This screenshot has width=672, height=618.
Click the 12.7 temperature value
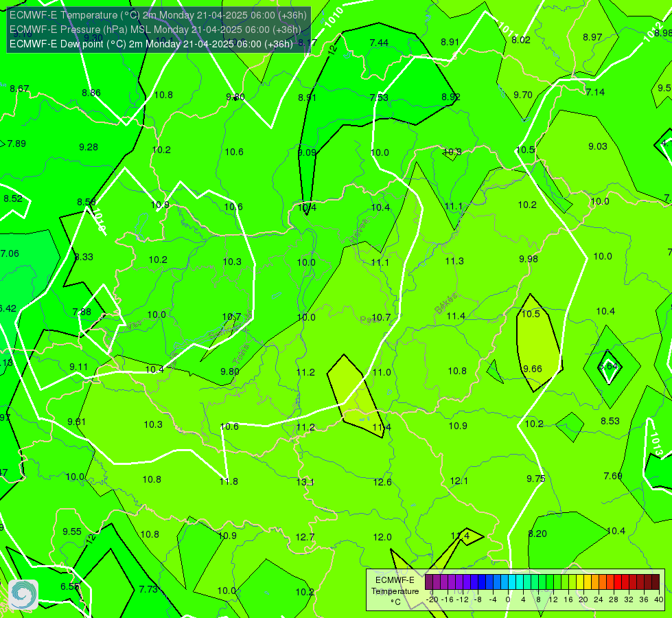click(305, 537)
